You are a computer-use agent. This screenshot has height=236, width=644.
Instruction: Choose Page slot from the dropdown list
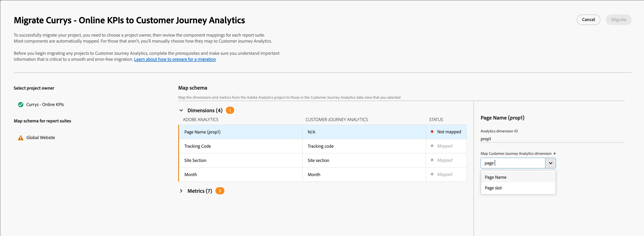coord(518,188)
